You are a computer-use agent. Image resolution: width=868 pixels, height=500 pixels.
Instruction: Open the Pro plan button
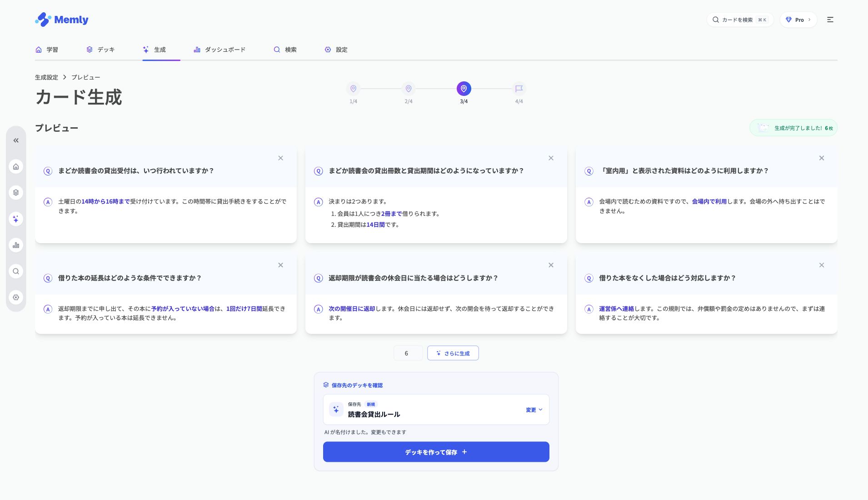pos(798,20)
